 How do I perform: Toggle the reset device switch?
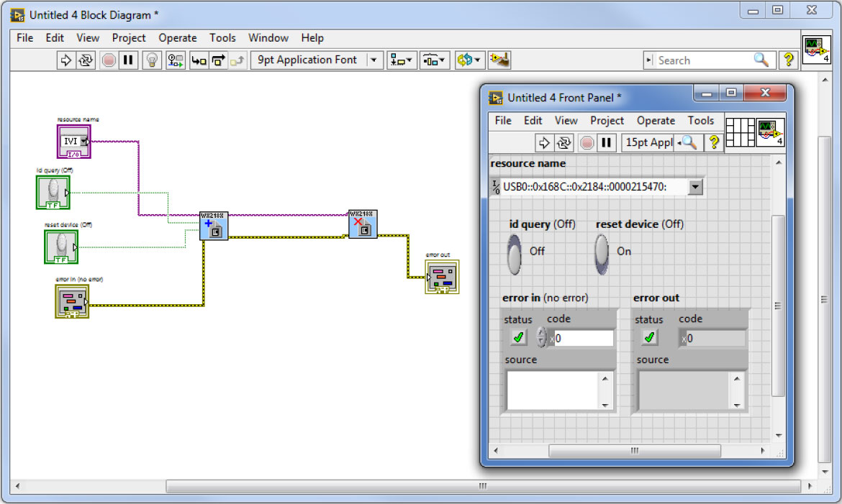tap(602, 254)
